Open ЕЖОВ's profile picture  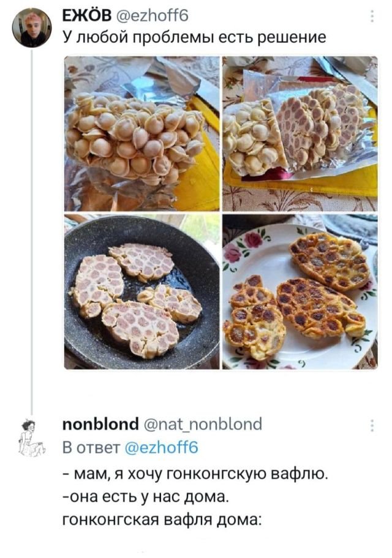pyautogui.click(x=32, y=28)
